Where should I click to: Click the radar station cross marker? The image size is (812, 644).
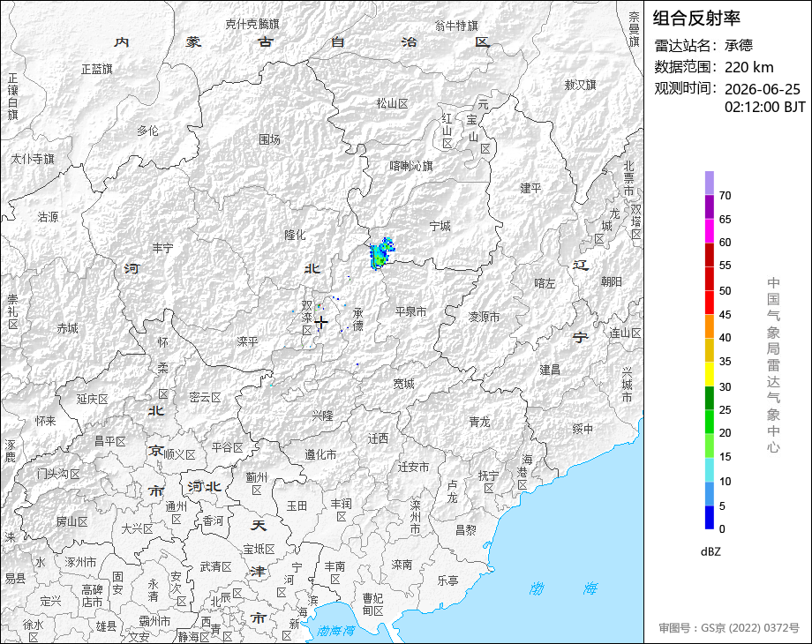coord(321,323)
